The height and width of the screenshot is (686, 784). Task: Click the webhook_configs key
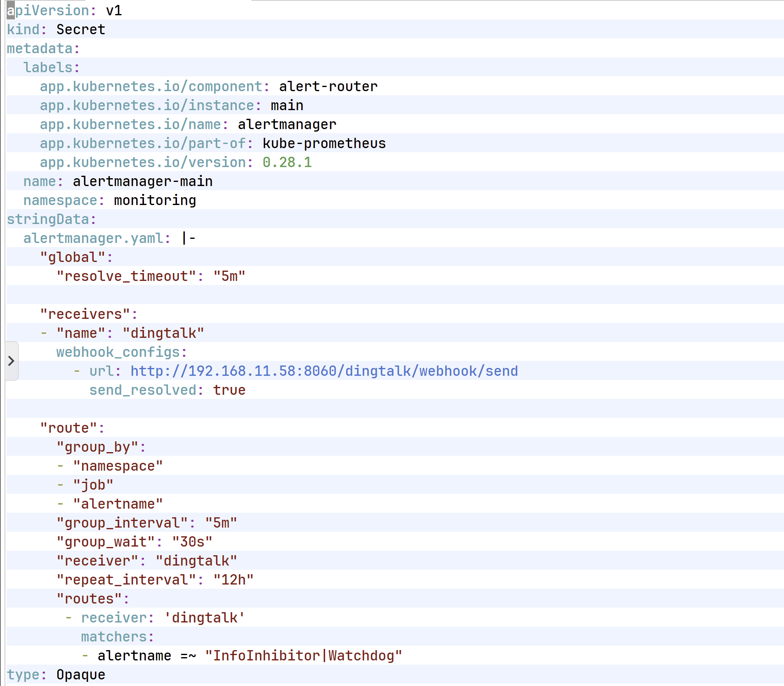click(x=118, y=352)
